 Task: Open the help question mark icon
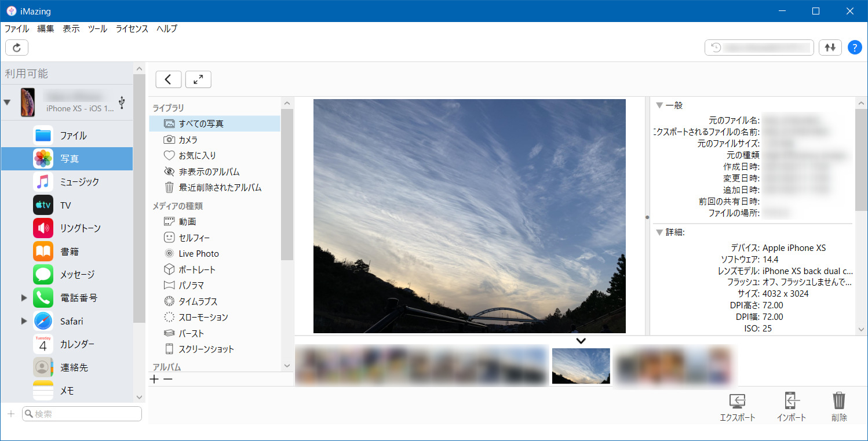click(x=855, y=48)
